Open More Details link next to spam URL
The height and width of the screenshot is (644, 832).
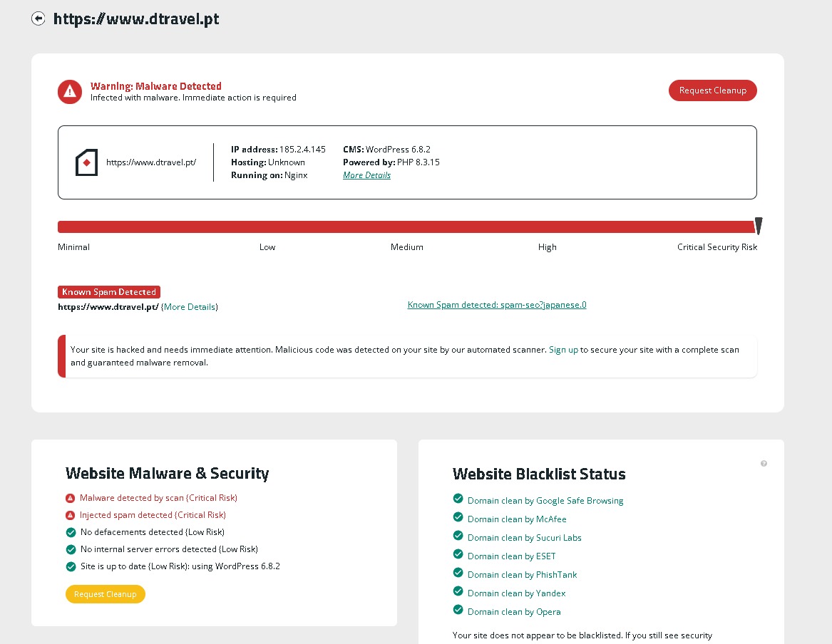coord(190,307)
